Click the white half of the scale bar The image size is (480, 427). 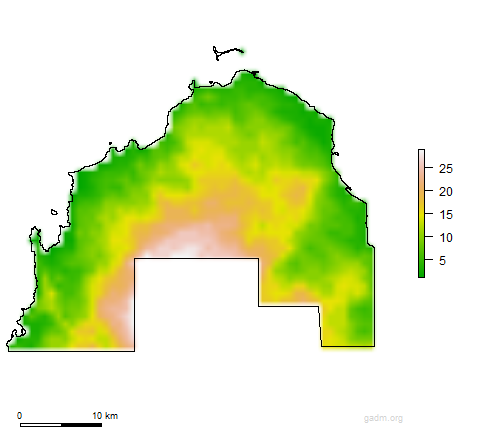pyautogui.click(x=41, y=425)
